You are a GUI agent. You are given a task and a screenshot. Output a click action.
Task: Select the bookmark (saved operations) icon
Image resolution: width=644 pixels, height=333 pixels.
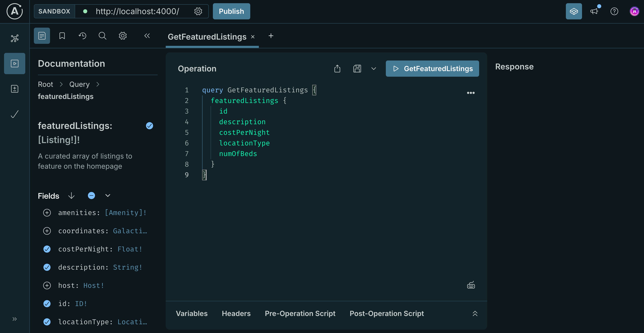click(x=62, y=36)
